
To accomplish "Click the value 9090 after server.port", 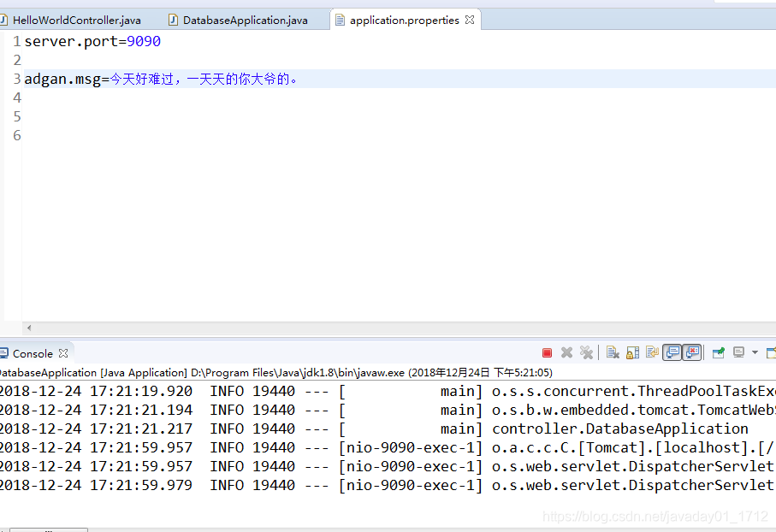I will click(144, 41).
